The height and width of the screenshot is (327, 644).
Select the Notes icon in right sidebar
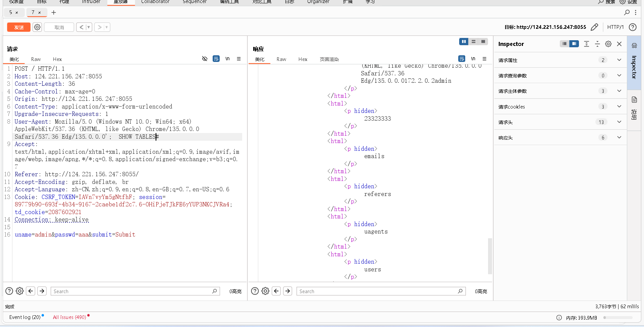coord(634,99)
